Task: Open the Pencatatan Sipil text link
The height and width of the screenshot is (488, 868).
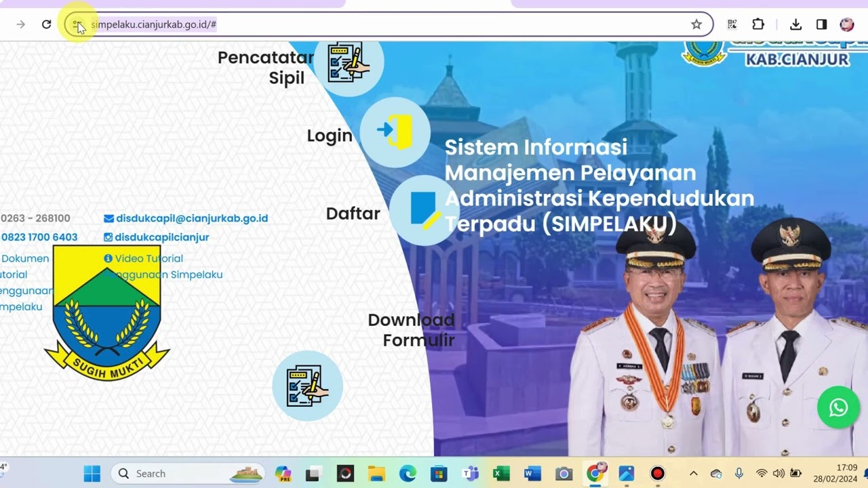Action: pos(266,68)
